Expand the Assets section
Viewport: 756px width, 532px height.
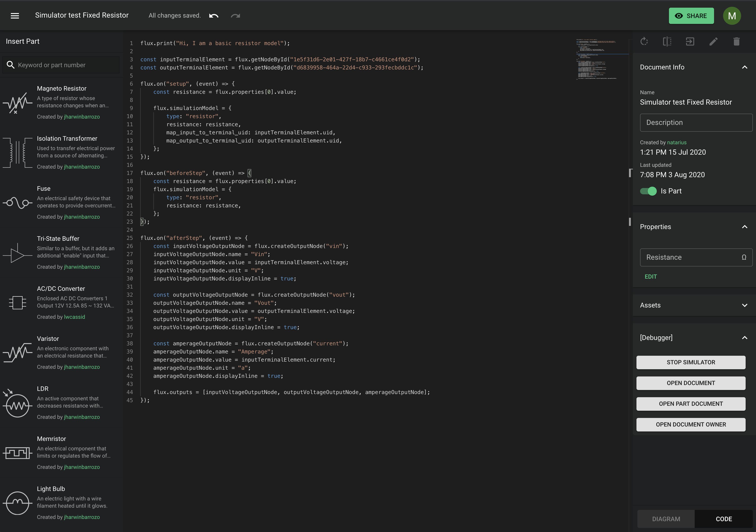[744, 305]
